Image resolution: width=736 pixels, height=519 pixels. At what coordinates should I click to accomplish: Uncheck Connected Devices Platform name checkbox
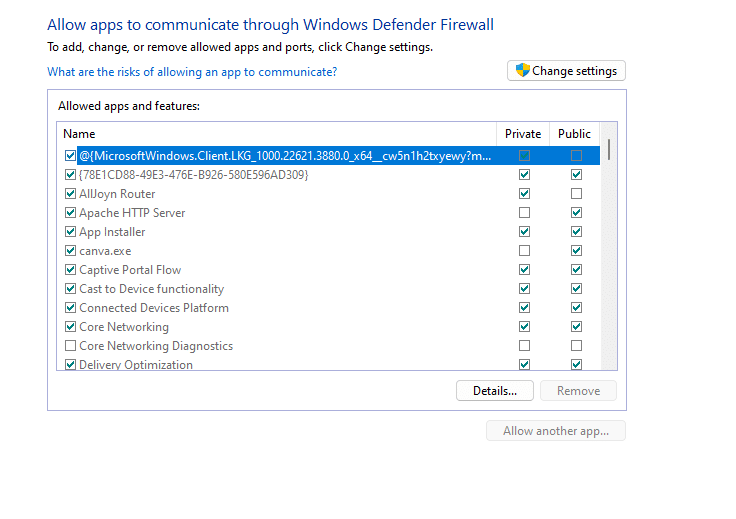tap(70, 308)
